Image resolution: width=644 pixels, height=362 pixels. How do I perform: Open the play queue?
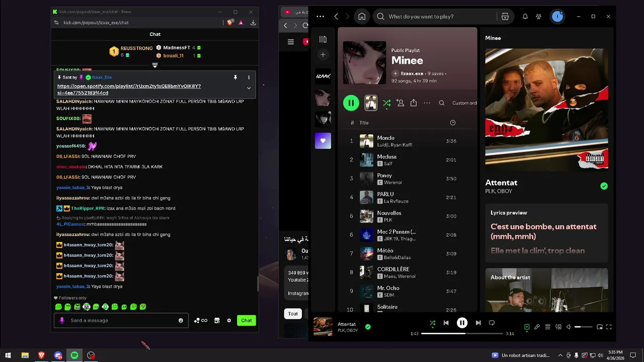(548, 327)
